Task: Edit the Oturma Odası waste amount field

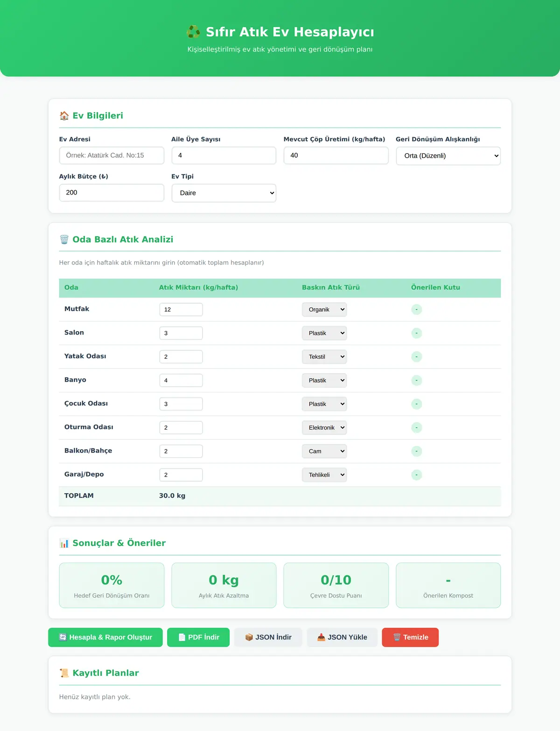Action: (x=181, y=428)
